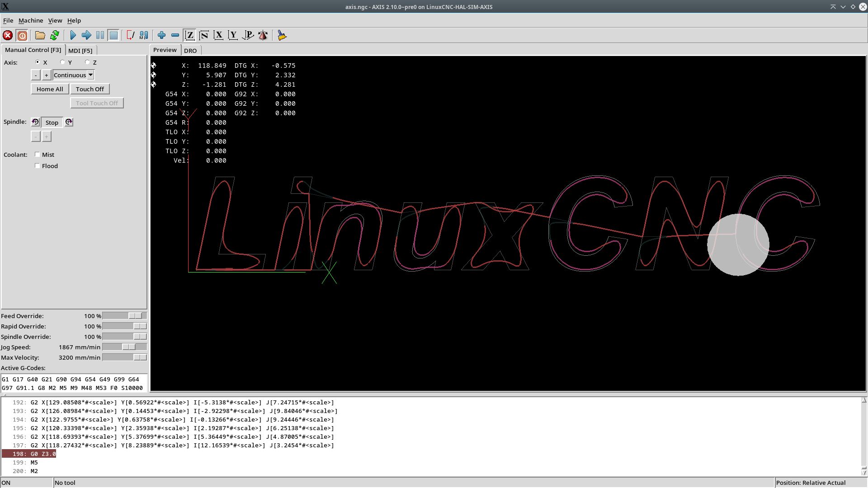The image size is (868, 488).
Task: Open the X window menu icon in title bar
Action: click(x=5, y=6)
